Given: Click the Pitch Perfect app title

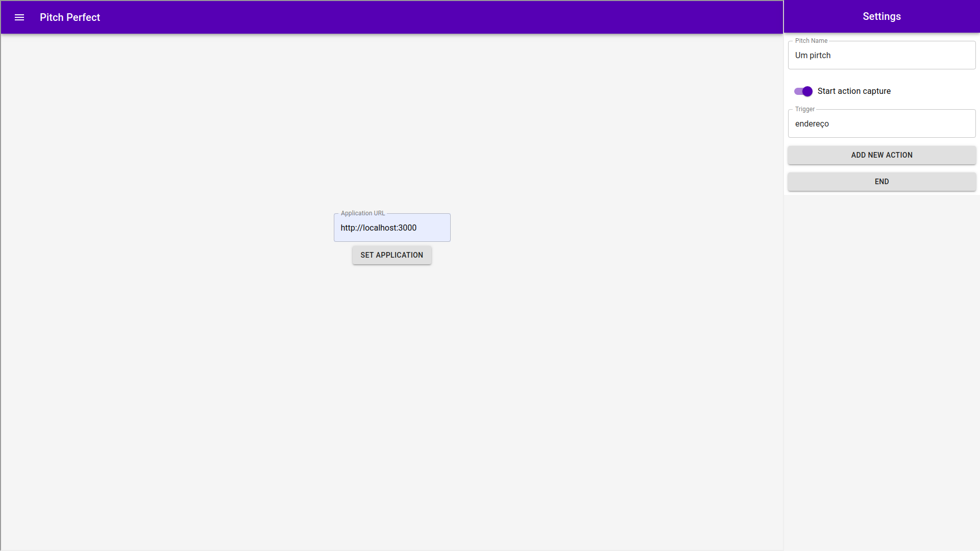Looking at the screenshot, I should [x=70, y=17].
